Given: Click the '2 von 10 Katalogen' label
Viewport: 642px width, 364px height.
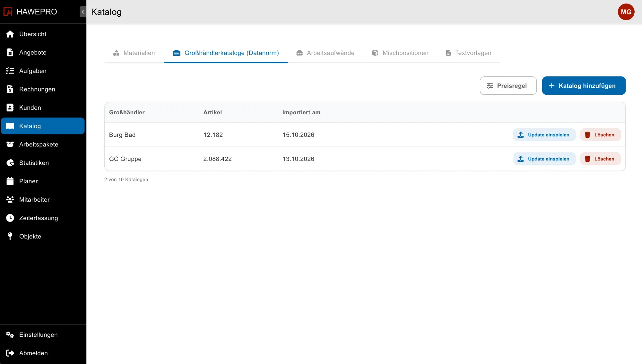Looking at the screenshot, I should (126, 179).
